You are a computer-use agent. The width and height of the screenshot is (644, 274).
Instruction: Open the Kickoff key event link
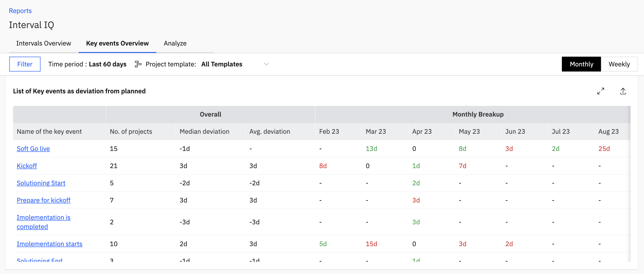[27, 166]
